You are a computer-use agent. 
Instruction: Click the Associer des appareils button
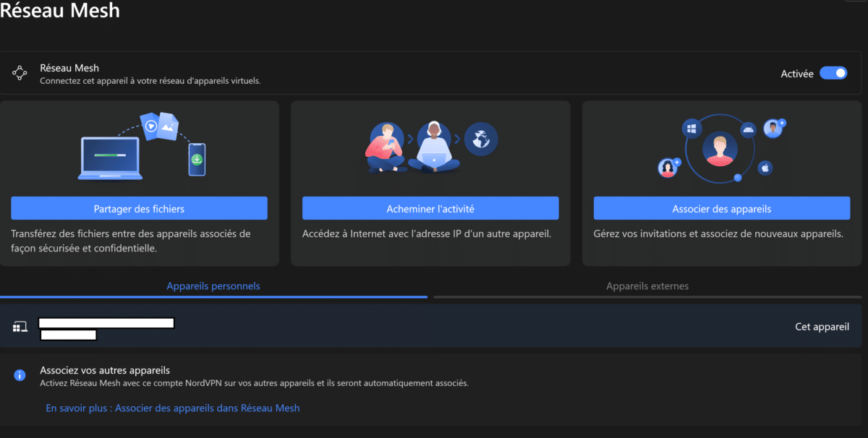[722, 209]
